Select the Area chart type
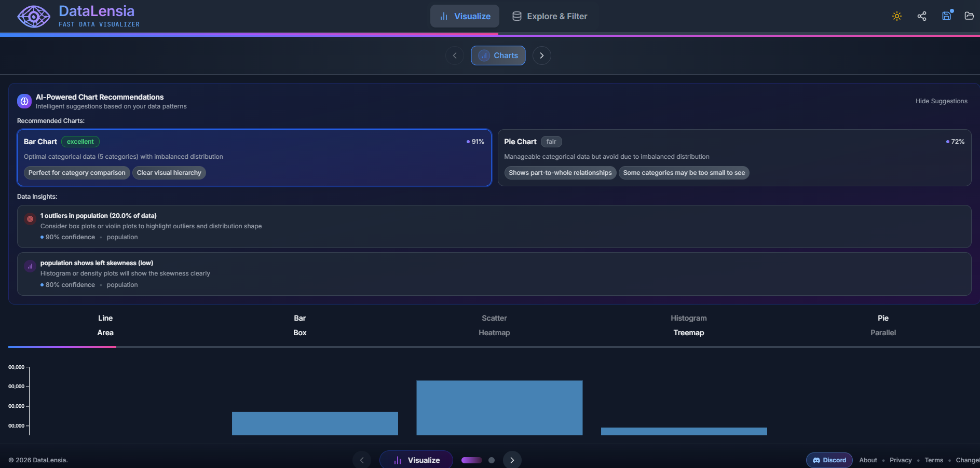This screenshot has height=468, width=980. tap(105, 333)
